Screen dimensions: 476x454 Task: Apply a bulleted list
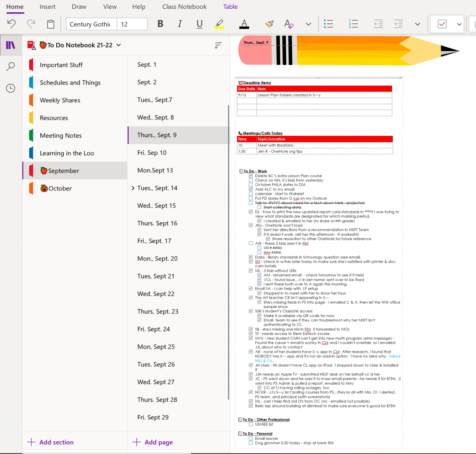pos(328,24)
